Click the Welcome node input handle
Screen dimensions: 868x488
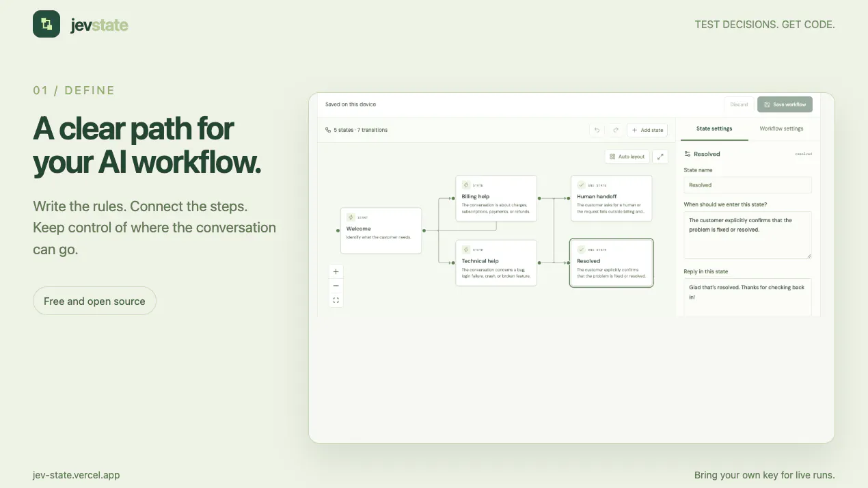[338, 230]
